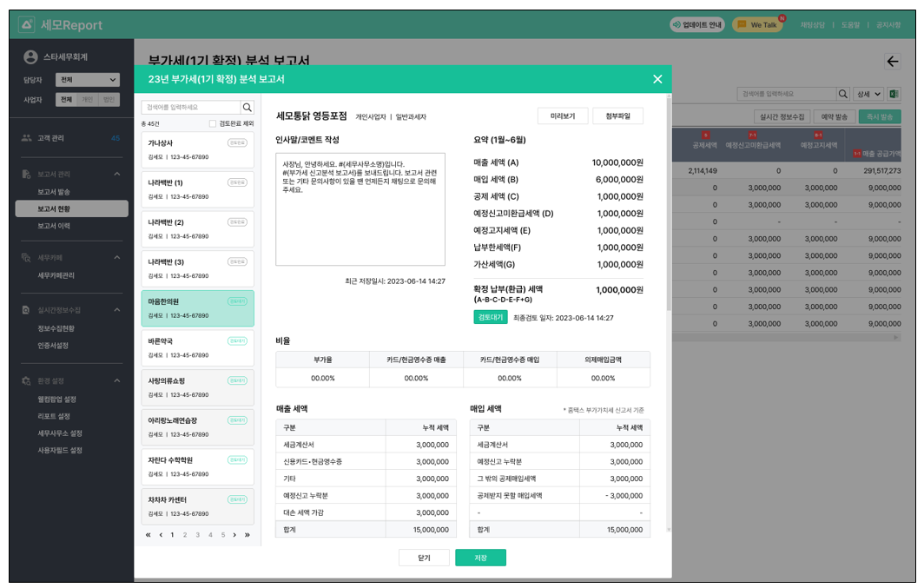Open the 상세 dropdown

(x=868, y=94)
